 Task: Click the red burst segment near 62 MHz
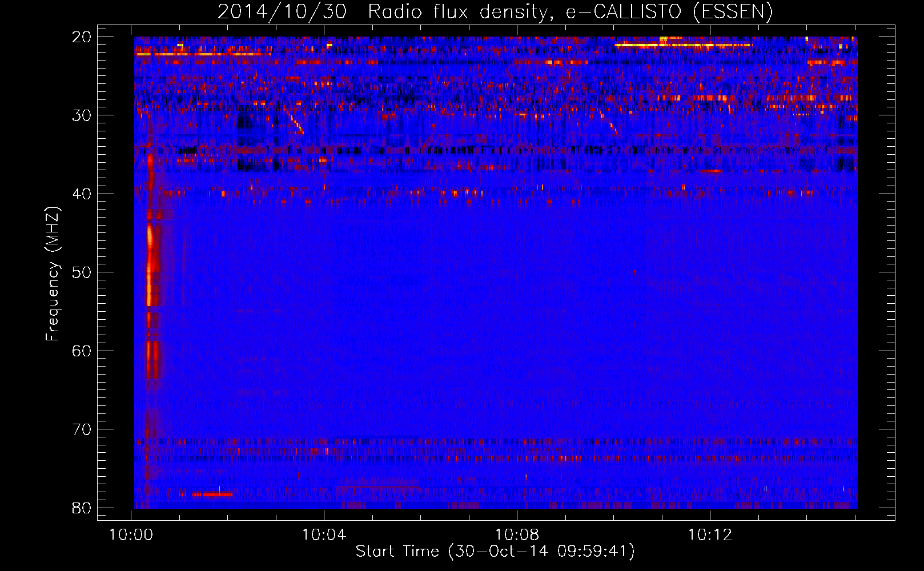point(151,360)
